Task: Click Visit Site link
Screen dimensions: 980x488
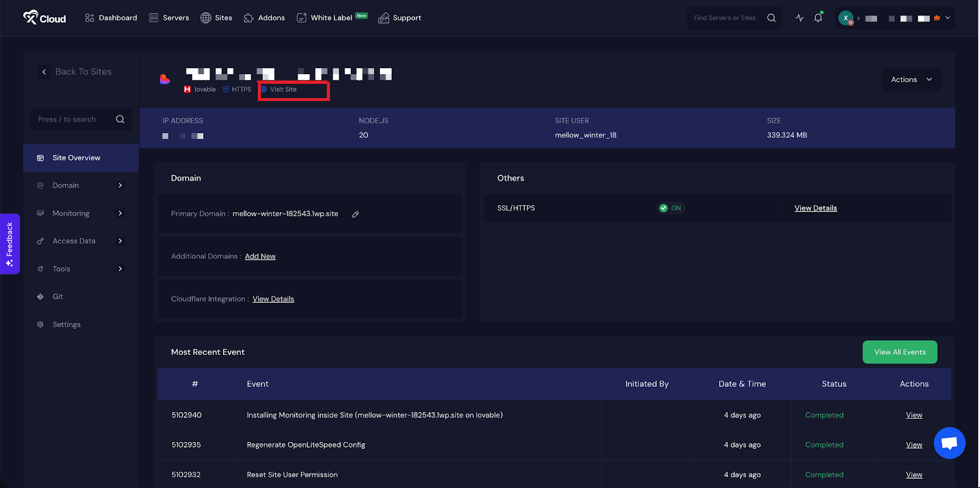Action: pos(283,90)
